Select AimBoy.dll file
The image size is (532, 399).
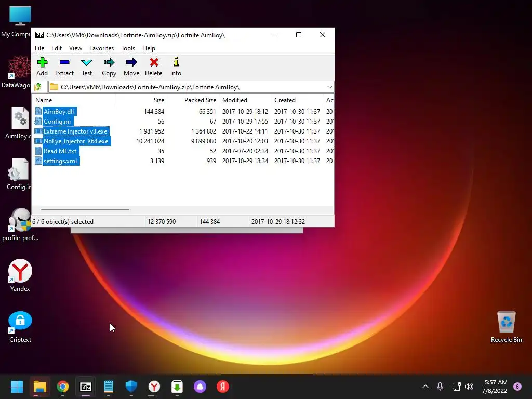click(58, 111)
